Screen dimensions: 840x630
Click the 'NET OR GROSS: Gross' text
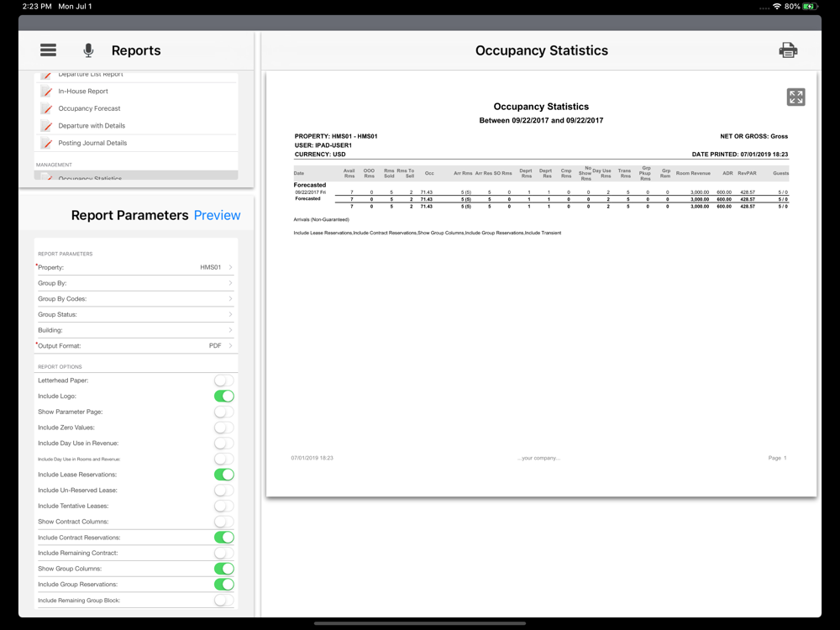[x=753, y=137]
